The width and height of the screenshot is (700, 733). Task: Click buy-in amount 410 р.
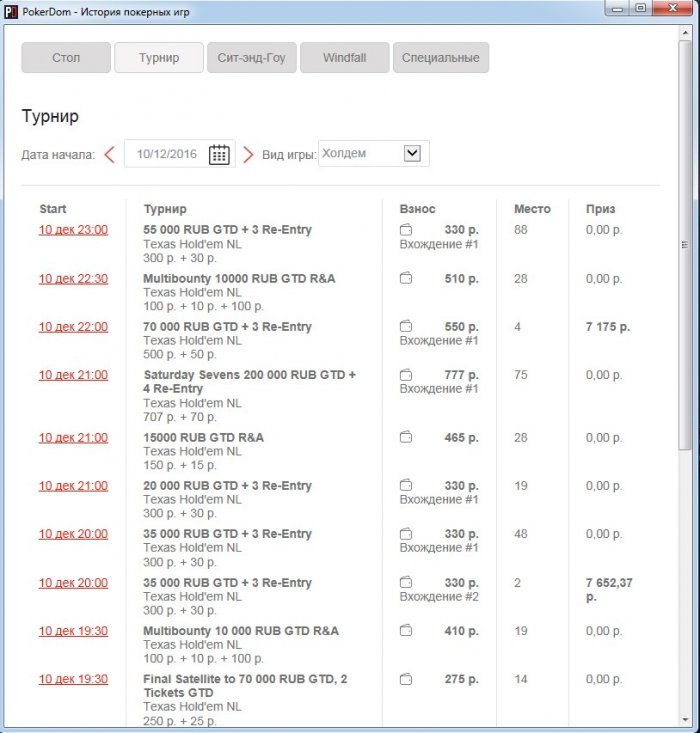click(x=462, y=631)
